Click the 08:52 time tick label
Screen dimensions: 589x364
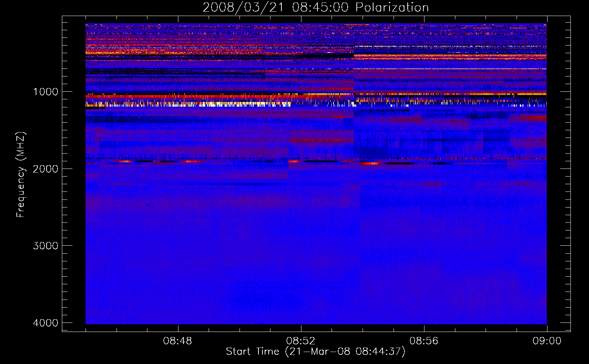[x=301, y=341]
